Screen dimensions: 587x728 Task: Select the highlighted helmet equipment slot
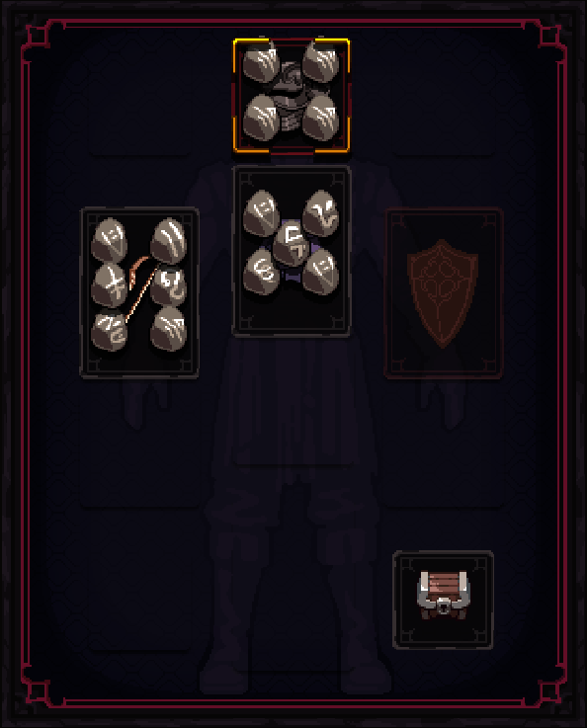coord(292,96)
